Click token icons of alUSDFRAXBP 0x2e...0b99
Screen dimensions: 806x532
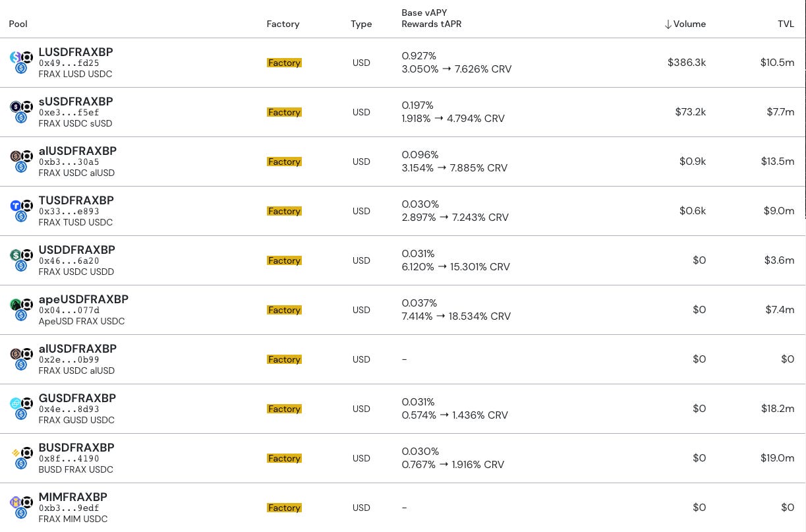coord(21,359)
